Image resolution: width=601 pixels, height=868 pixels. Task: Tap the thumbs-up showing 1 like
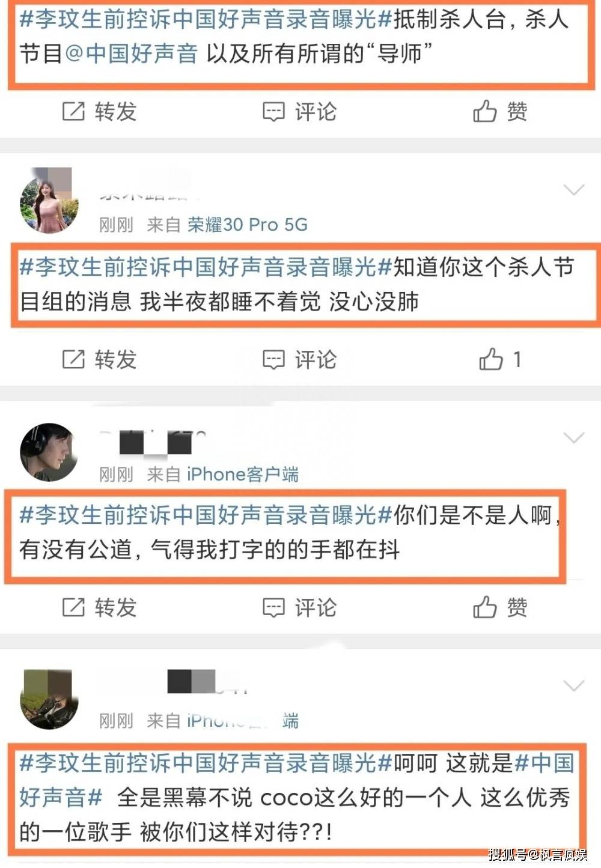coord(491,359)
